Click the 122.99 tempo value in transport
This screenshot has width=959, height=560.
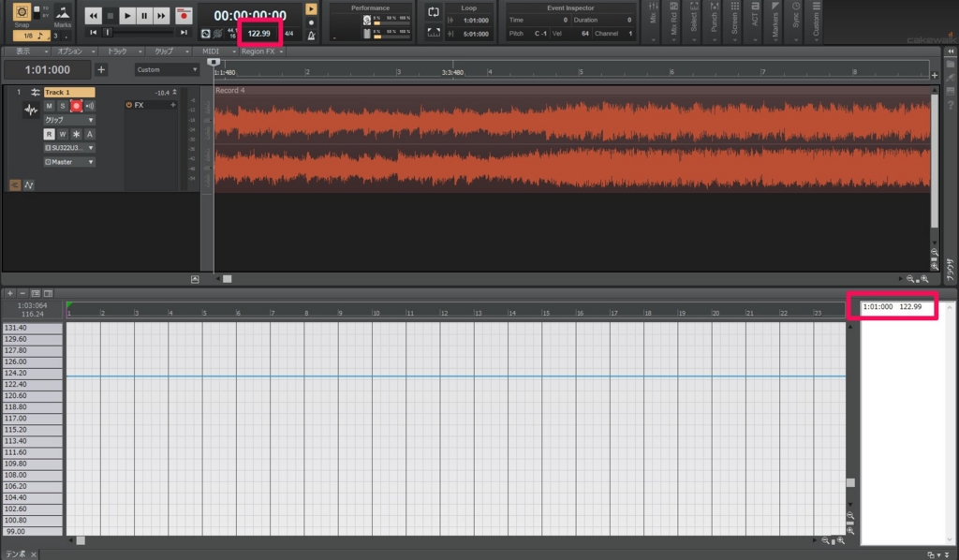pyautogui.click(x=258, y=34)
